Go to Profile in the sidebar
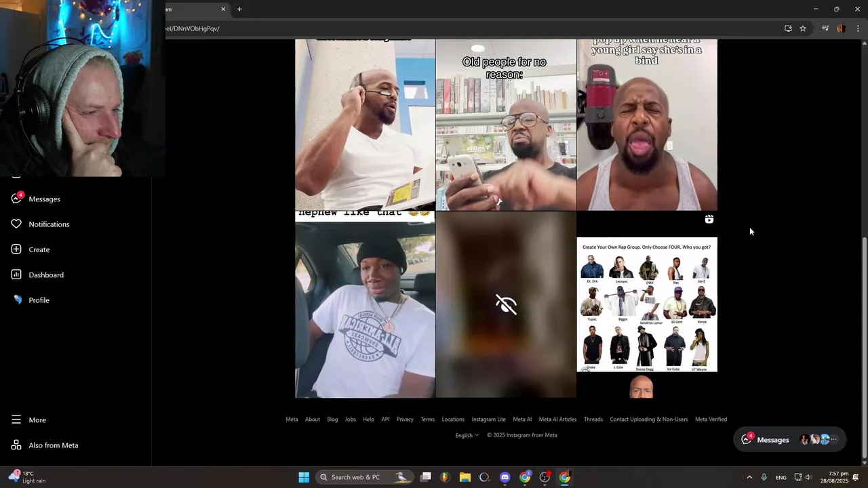Screen dimensions: 868x488 coord(31,300)
